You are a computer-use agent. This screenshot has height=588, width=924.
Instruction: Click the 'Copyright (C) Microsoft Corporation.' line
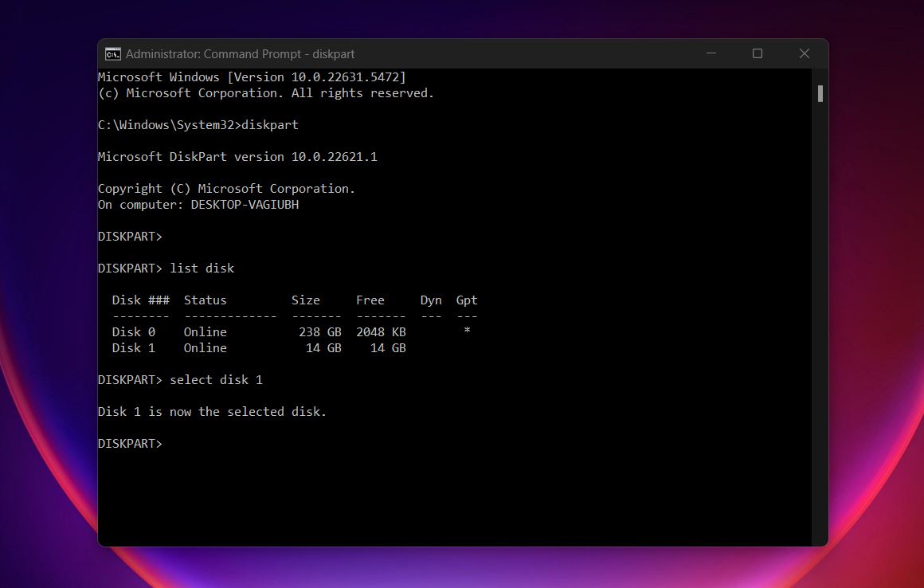[x=226, y=189]
